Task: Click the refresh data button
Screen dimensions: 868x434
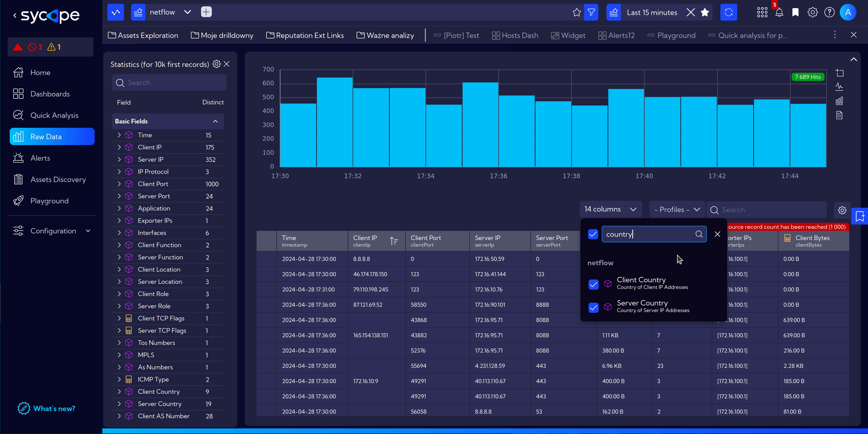Action: 729,12
